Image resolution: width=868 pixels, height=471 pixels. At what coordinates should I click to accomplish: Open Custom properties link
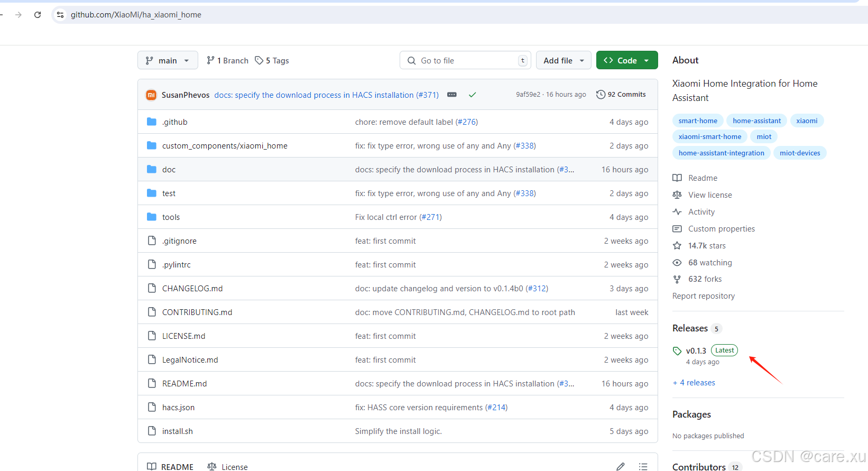point(714,228)
